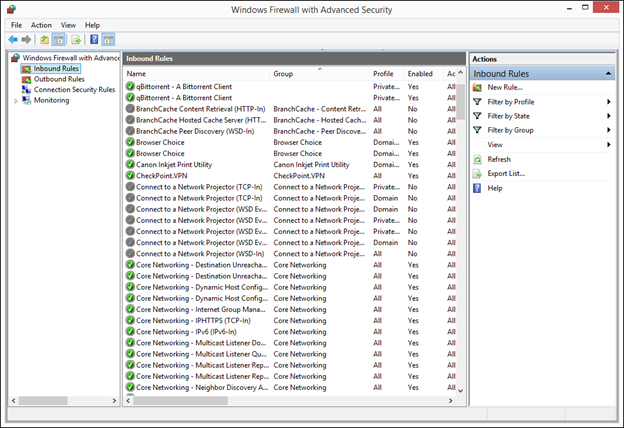Click grey icon of BranchCache Peer Discovery rule
624x428 pixels.
[130, 131]
